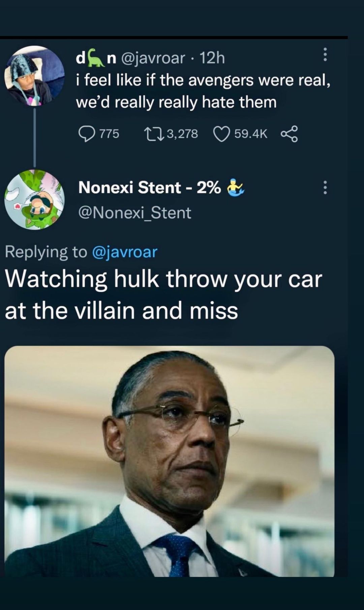The height and width of the screenshot is (610, 364).
Task: Click the @Nonexi_Stent handle
Action: (134, 213)
